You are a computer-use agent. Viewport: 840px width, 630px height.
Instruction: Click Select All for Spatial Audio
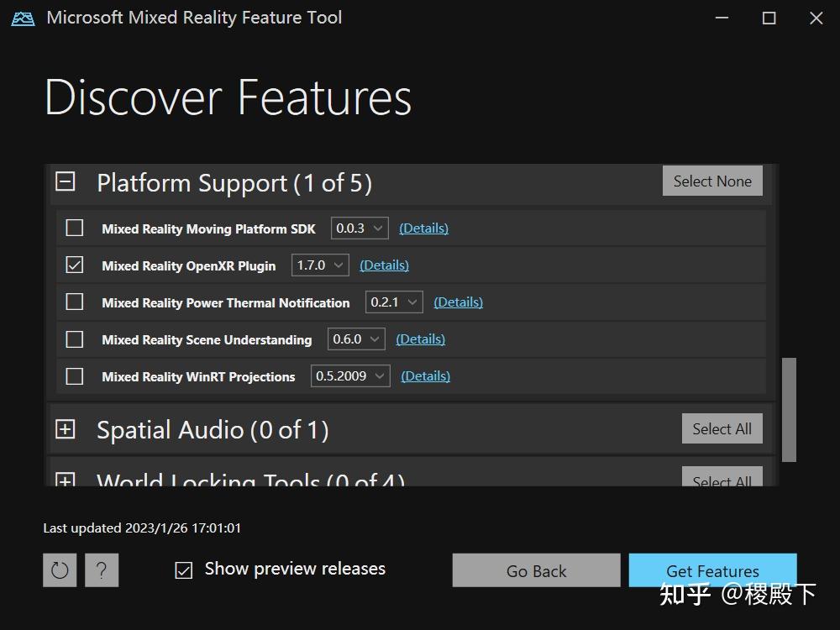(722, 429)
